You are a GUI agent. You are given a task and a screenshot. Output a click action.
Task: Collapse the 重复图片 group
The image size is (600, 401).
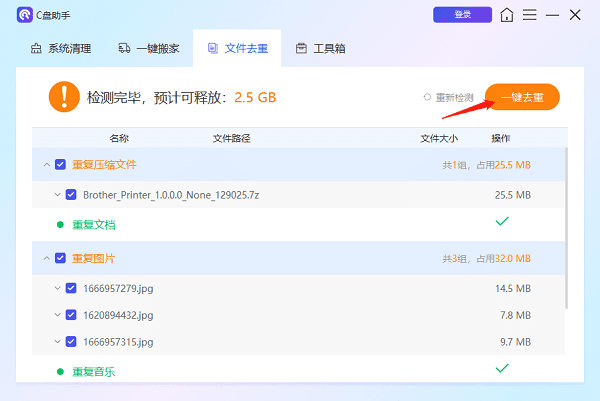(x=46, y=258)
